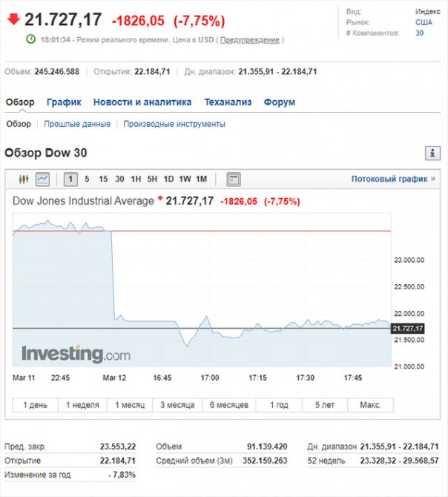Switch chart to candlestick view

point(22,179)
